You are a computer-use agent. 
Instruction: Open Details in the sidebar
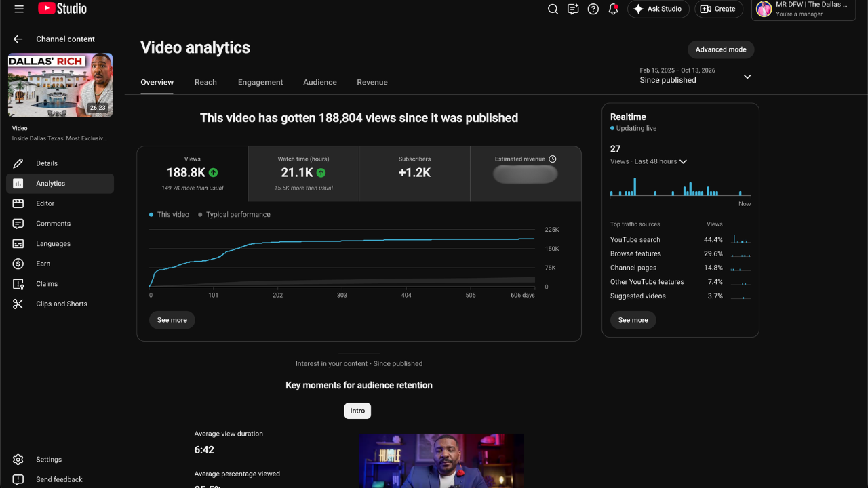tap(60, 163)
